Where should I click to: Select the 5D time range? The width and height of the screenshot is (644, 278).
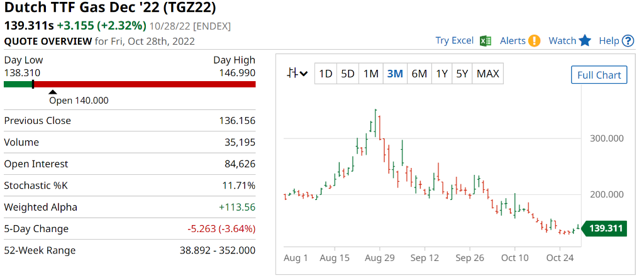click(348, 74)
